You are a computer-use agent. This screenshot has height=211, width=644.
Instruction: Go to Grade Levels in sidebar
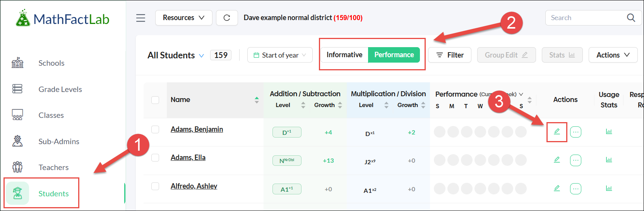coord(60,89)
